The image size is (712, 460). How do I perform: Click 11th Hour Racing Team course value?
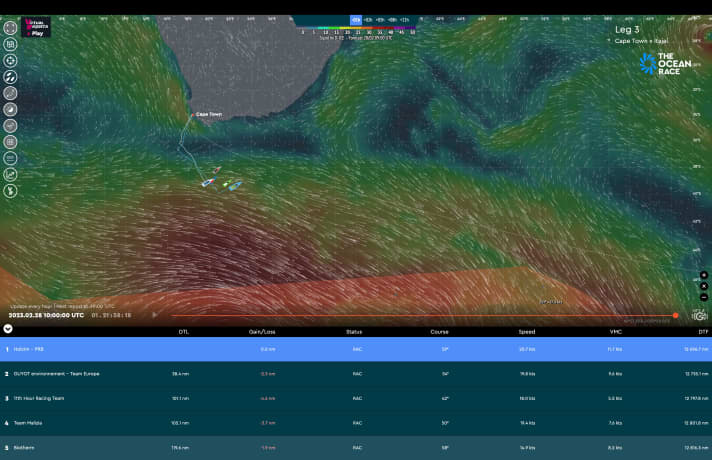point(445,398)
